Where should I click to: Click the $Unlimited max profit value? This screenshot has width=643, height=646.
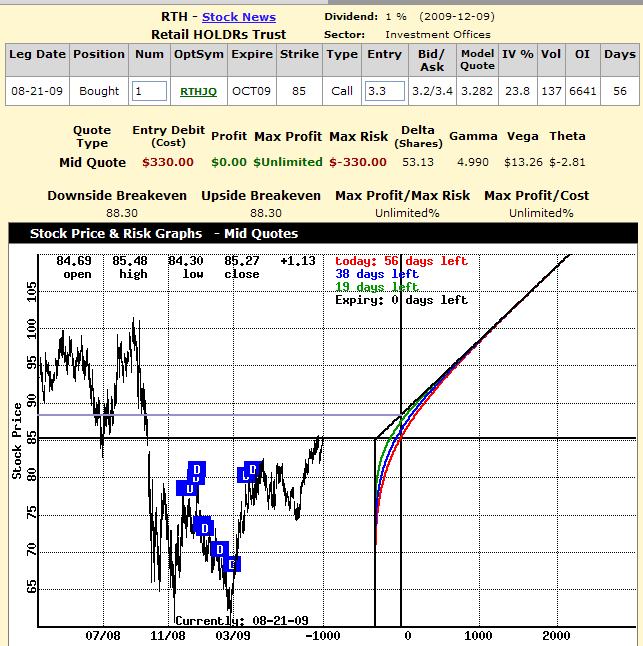[x=288, y=162]
